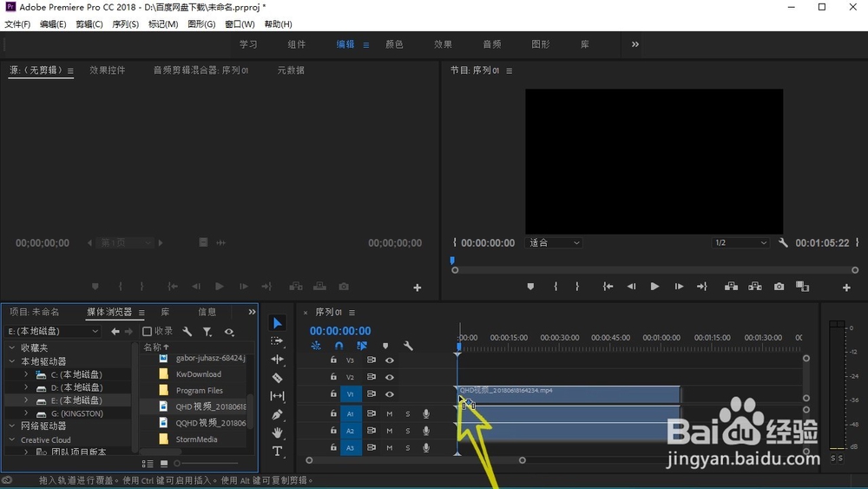Enable the Ingest checkbox in media browser
Image resolution: width=868 pixels, height=489 pixels.
click(148, 331)
